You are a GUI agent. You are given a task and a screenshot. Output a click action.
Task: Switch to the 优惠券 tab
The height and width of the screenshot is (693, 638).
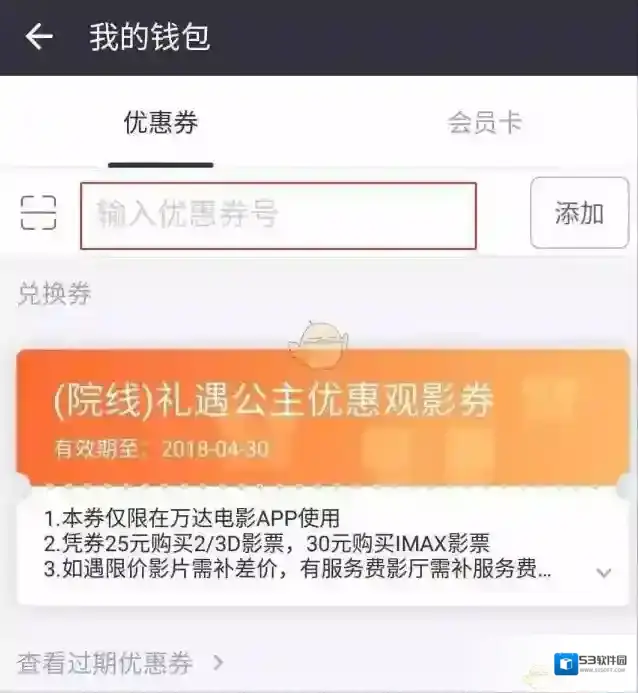click(x=161, y=122)
